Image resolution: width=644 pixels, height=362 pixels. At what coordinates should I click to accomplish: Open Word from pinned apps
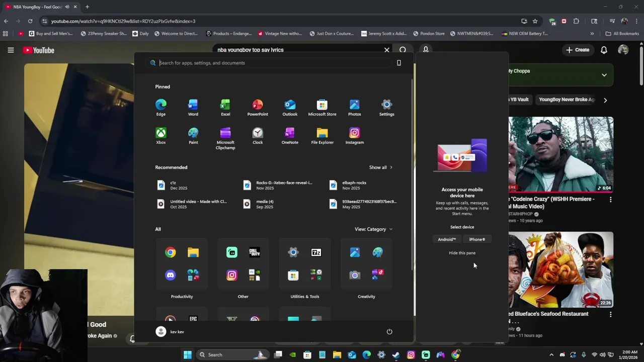[x=193, y=107]
